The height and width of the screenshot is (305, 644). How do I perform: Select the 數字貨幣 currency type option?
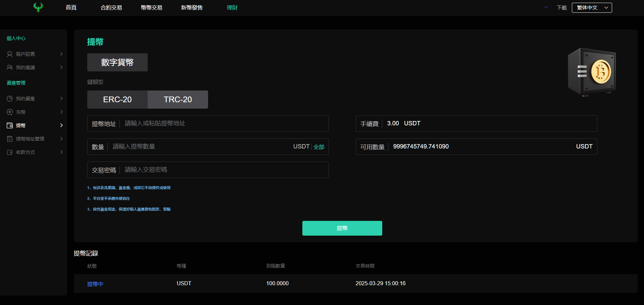[x=117, y=62]
